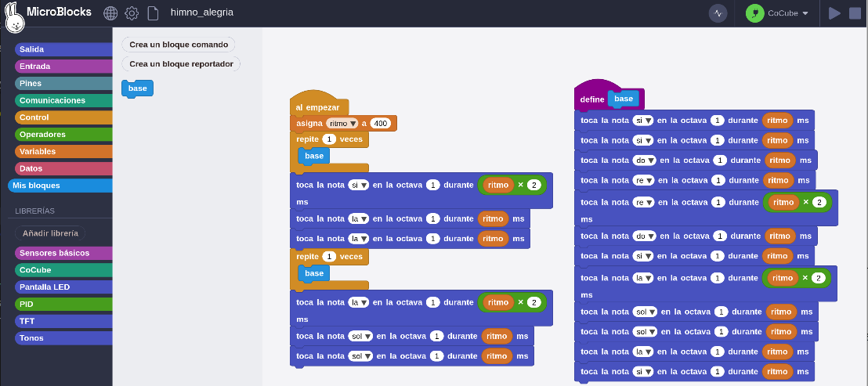
Task: Open the language globe menu
Action: click(110, 13)
